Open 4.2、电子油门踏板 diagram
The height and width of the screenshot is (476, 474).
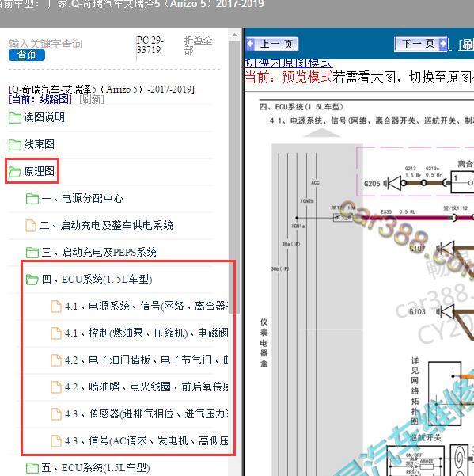click(146, 360)
